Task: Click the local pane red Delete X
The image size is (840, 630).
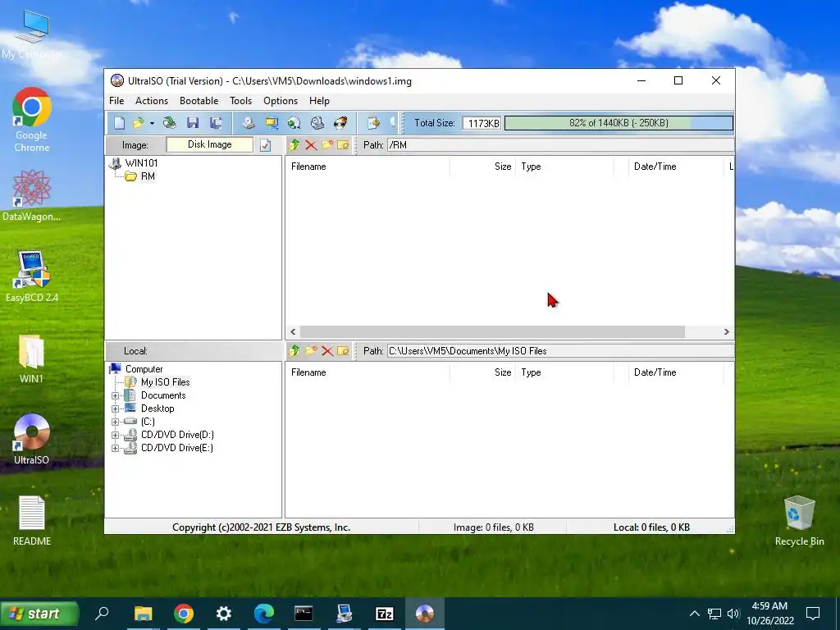Action: tap(327, 351)
